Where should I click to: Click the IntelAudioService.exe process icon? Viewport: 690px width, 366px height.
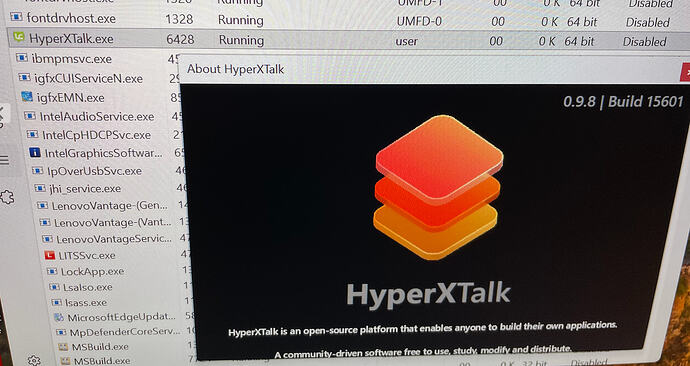29,116
